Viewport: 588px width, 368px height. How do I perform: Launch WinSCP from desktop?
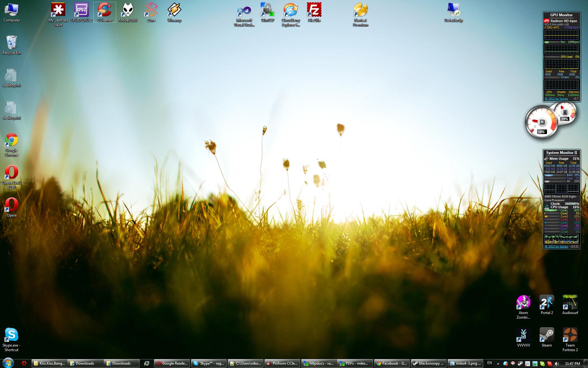pos(267,10)
